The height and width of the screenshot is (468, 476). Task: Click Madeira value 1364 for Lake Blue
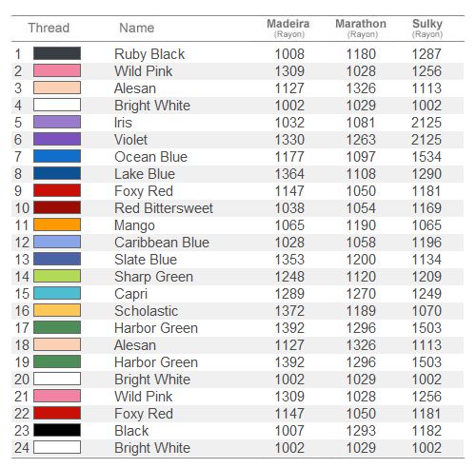point(289,174)
